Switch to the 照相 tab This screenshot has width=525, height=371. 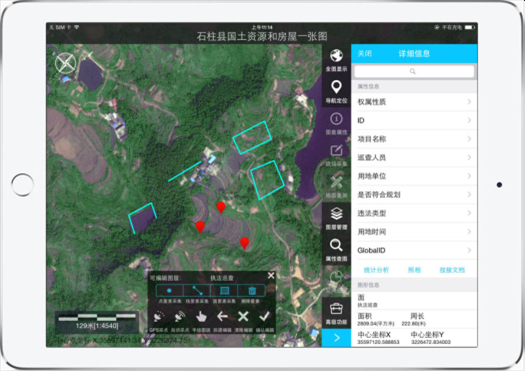pyautogui.click(x=414, y=270)
